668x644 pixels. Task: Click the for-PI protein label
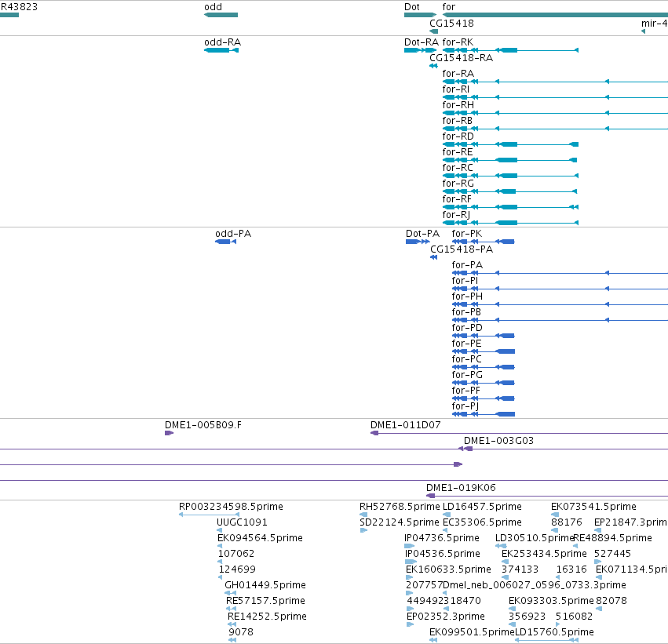[x=465, y=281]
